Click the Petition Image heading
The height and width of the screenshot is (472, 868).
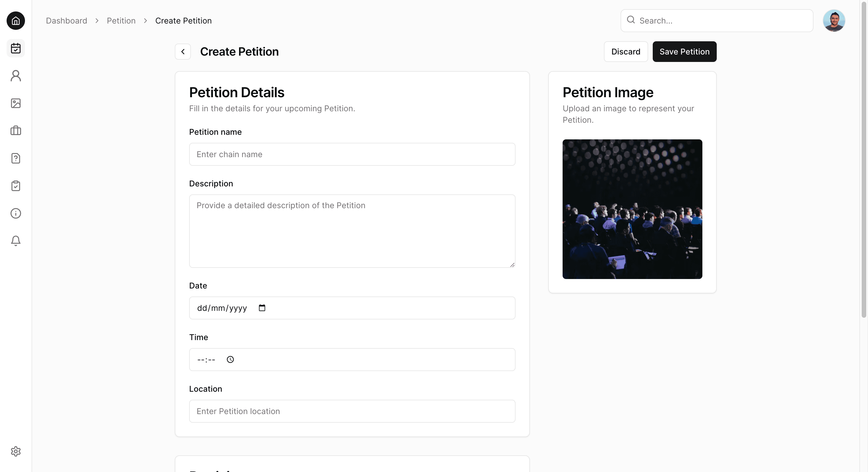click(x=608, y=92)
